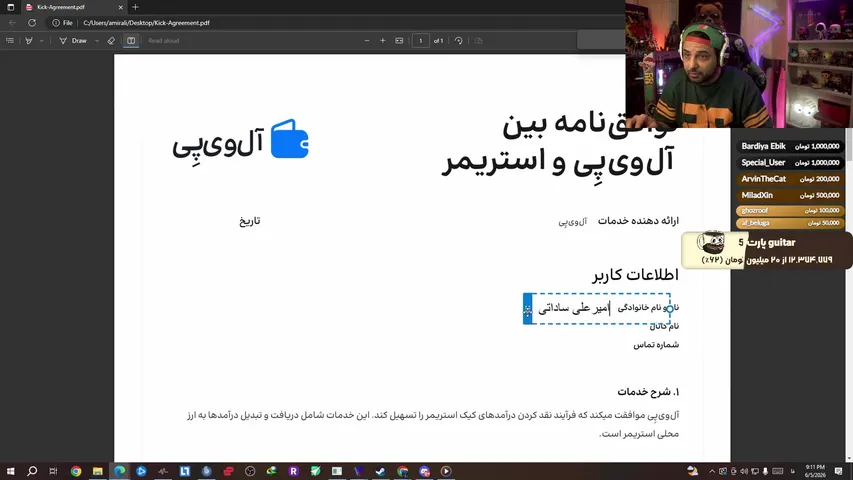Open Steam from the taskbar
Screen dimensions: 853x480
coord(380,471)
